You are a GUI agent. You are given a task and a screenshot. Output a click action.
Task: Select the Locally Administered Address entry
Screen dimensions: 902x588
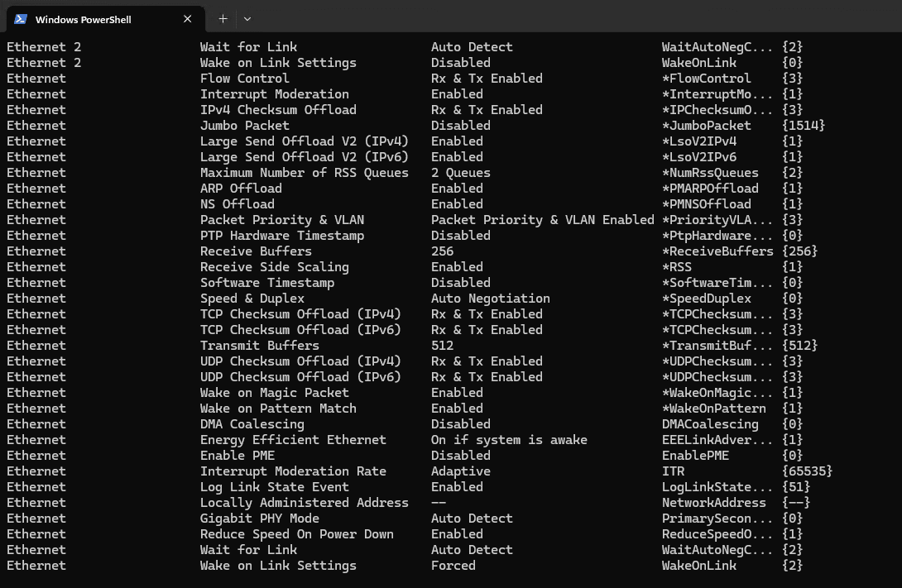[304, 503]
